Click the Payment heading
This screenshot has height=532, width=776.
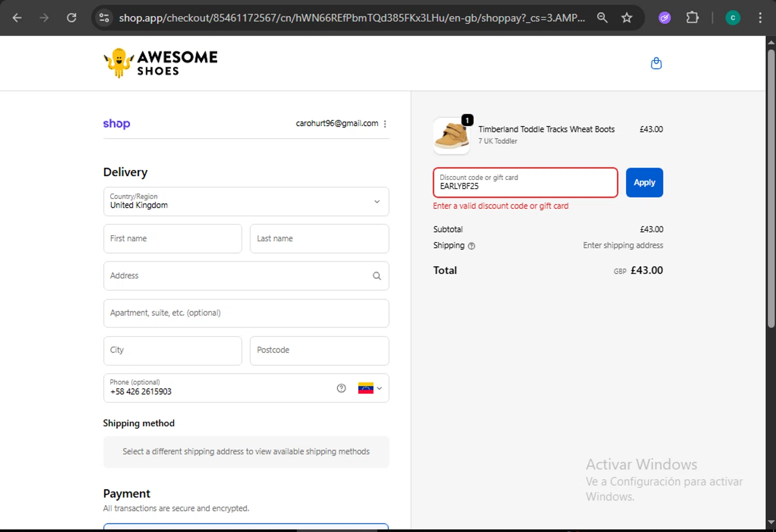(127, 494)
